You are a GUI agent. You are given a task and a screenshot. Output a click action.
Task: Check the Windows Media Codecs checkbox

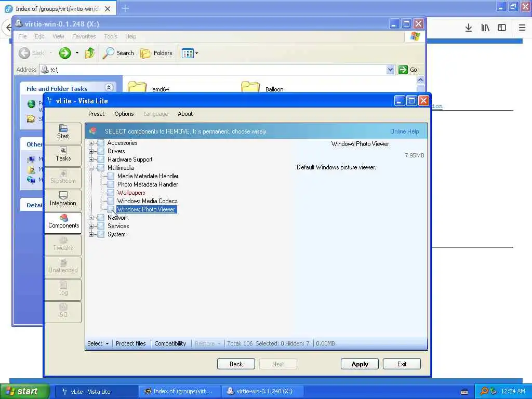click(x=111, y=201)
